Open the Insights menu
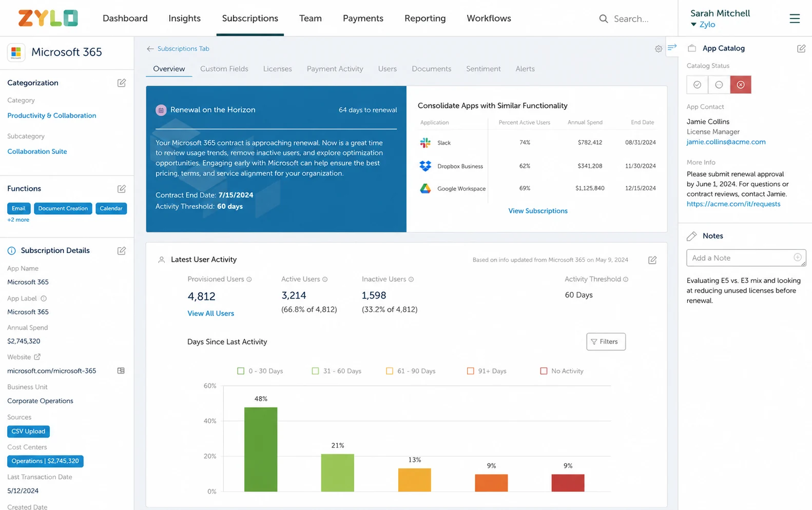812x510 pixels. pos(184,18)
